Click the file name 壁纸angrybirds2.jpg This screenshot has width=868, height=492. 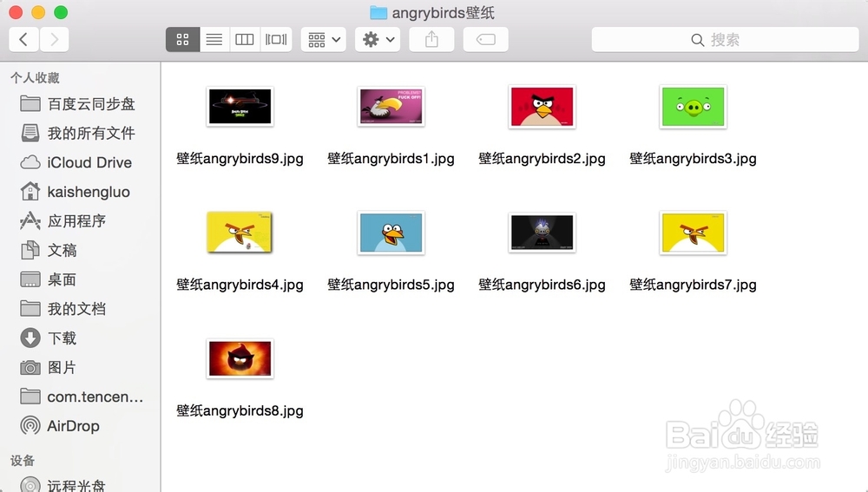tap(542, 159)
